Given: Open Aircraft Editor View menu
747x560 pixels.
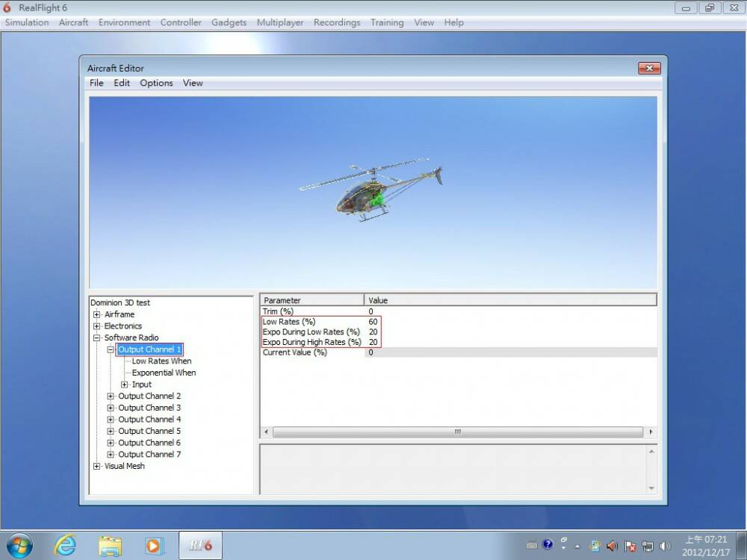Looking at the screenshot, I should [x=193, y=83].
